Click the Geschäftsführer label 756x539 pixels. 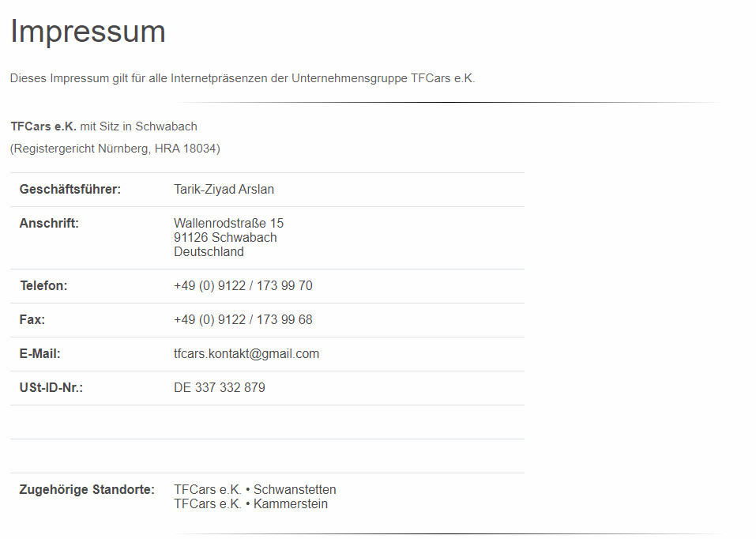click(70, 190)
